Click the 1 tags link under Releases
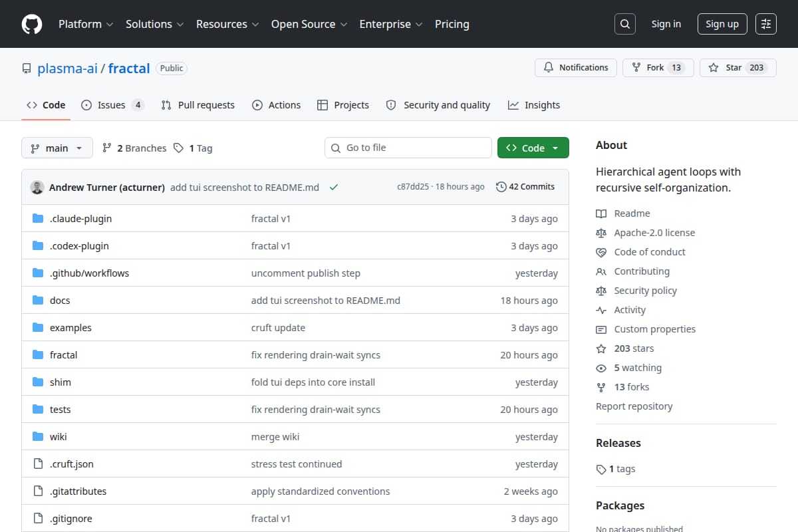 [x=616, y=469]
